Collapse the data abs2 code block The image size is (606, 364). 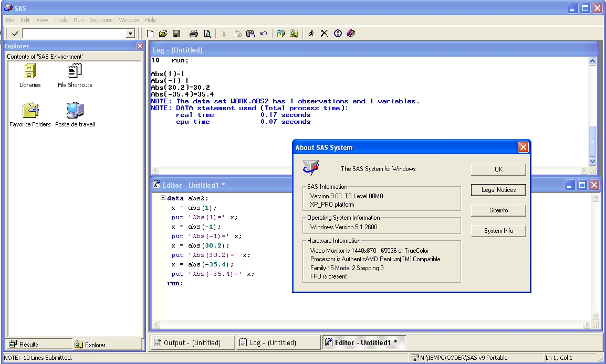coord(163,198)
